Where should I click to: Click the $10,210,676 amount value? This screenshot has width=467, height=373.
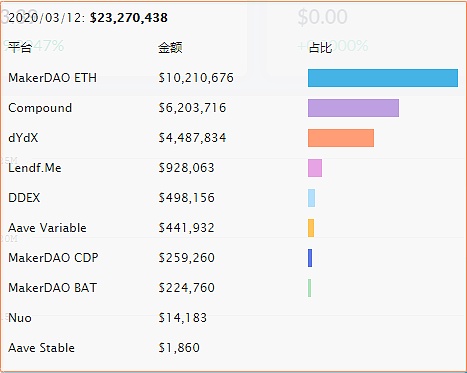point(196,78)
